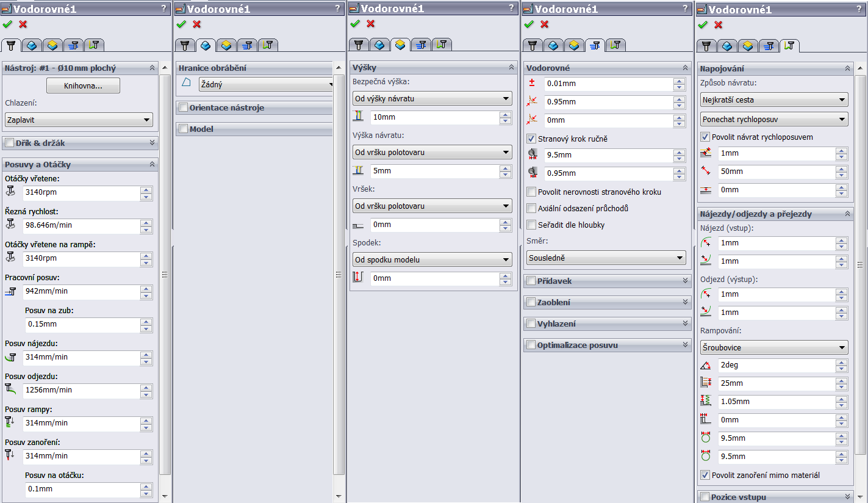The width and height of the screenshot is (868, 503).
Task: Switch to passes tab in Napojování panel
Action: point(769,45)
